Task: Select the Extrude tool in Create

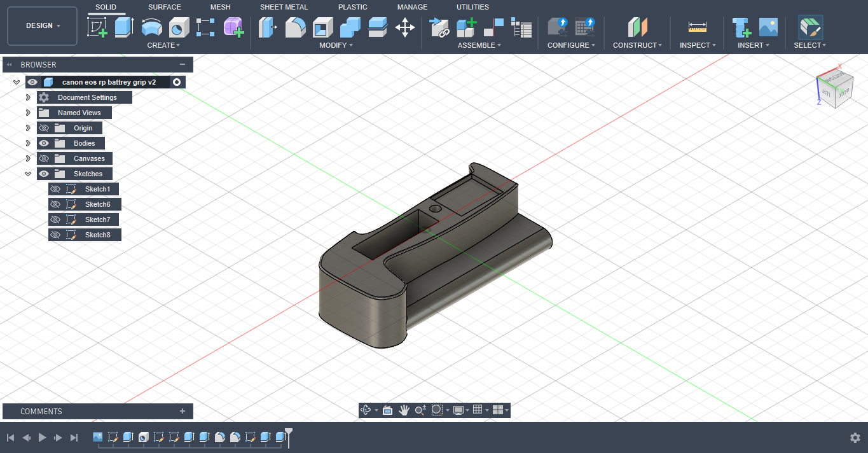Action: point(124,27)
